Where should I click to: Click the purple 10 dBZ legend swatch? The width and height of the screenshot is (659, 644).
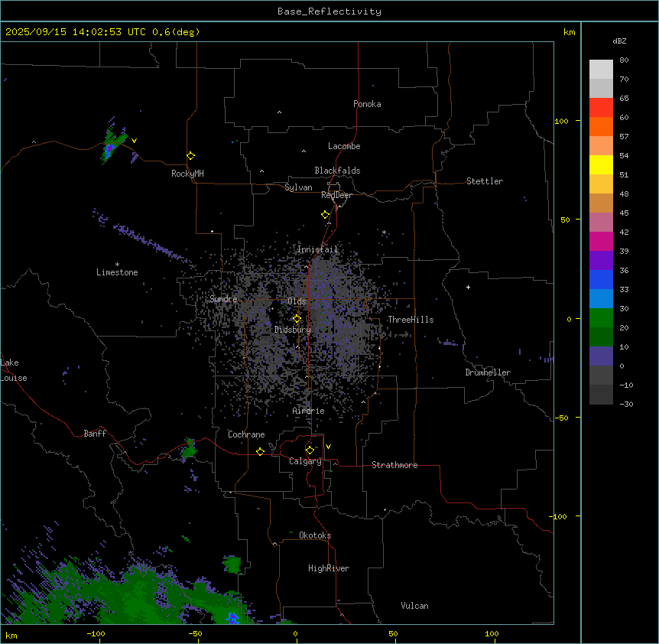[601, 356]
